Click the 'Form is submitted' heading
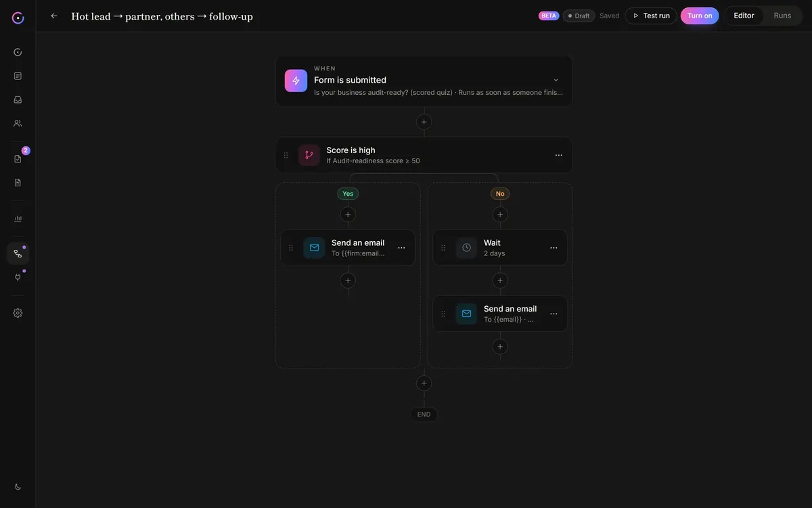This screenshot has height=508, width=812. pyautogui.click(x=350, y=80)
